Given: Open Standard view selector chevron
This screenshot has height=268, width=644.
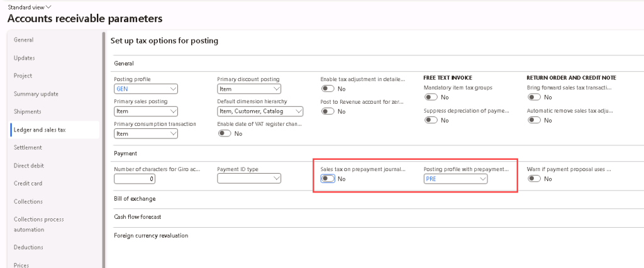Looking at the screenshot, I should (48, 6).
